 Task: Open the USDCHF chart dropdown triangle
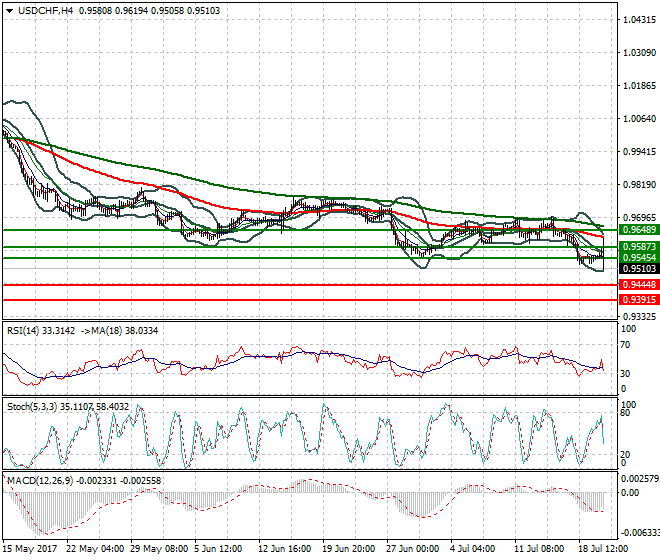tap(9, 11)
